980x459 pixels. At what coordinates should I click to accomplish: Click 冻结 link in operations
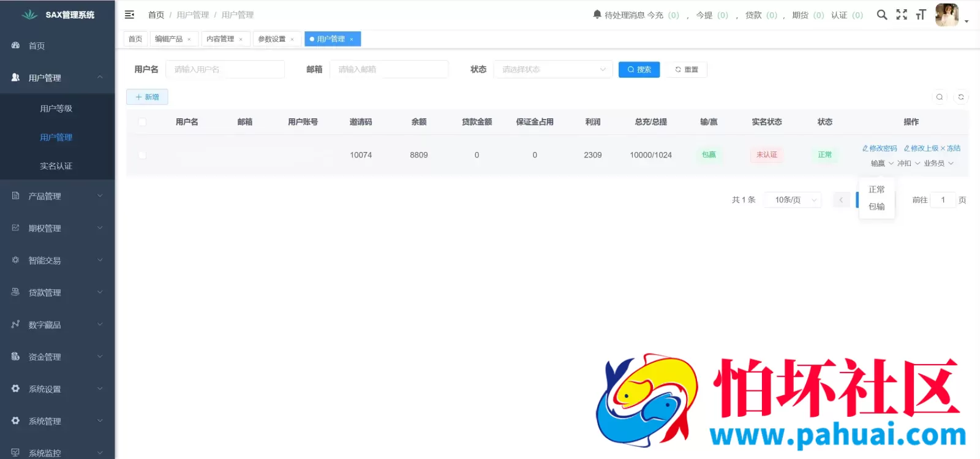[951, 148]
